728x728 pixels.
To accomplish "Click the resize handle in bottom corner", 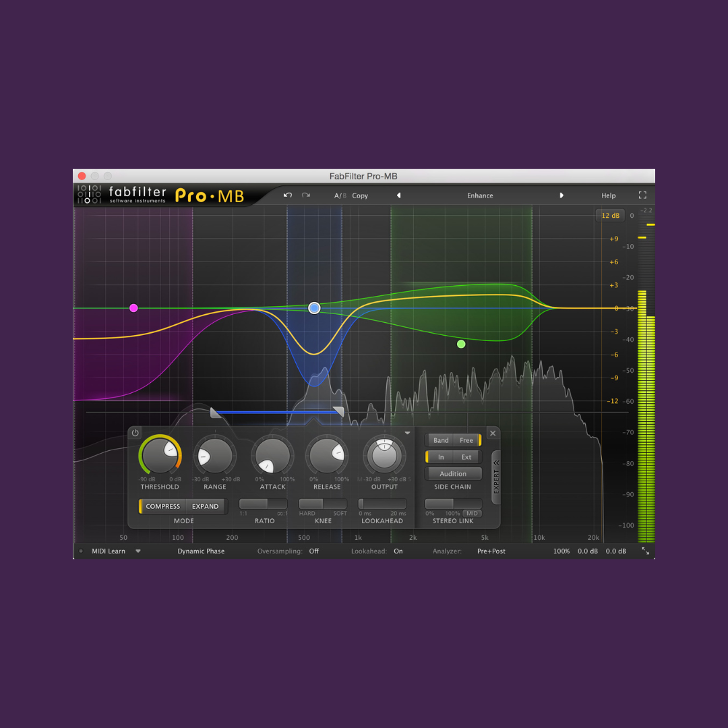I will click(x=645, y=551).
